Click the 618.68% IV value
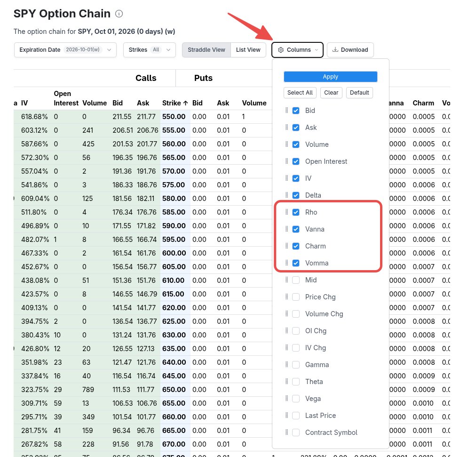476x457 pixels. (x=34, y=117)
